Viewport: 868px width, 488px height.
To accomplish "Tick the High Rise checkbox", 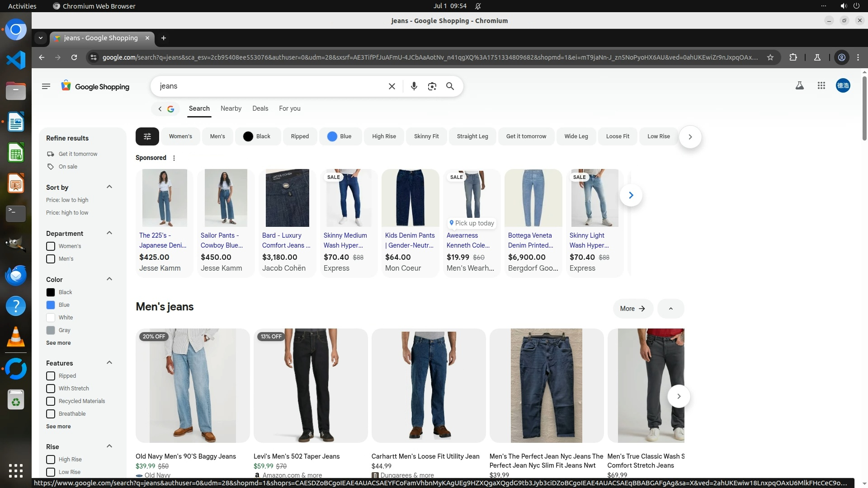I will [51, 460].
